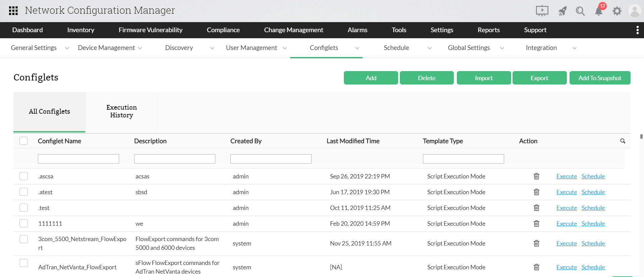Open the user profile avatar
Screen dimensions: 644x277
(x=635, y=11)
